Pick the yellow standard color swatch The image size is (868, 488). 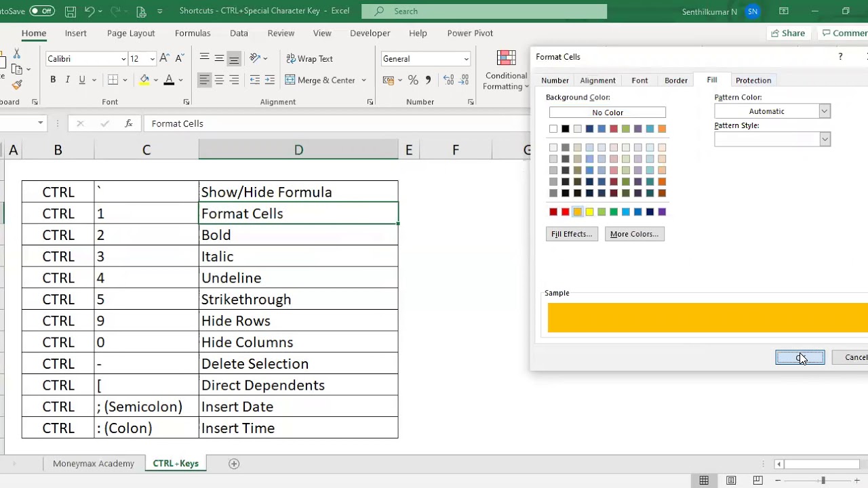click(589, 212)
